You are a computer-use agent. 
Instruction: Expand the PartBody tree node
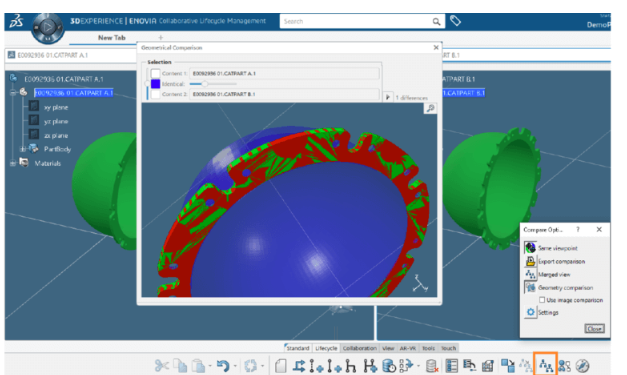point(23,149)
